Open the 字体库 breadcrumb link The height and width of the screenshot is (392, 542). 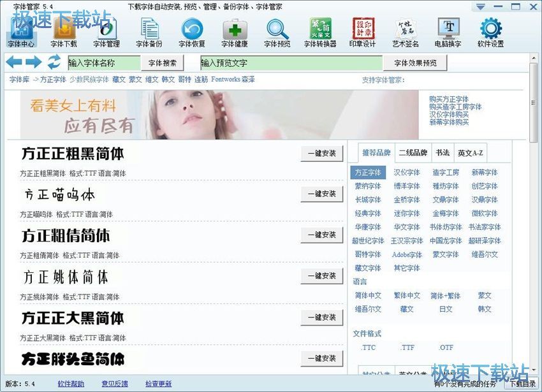coord(19,80)
